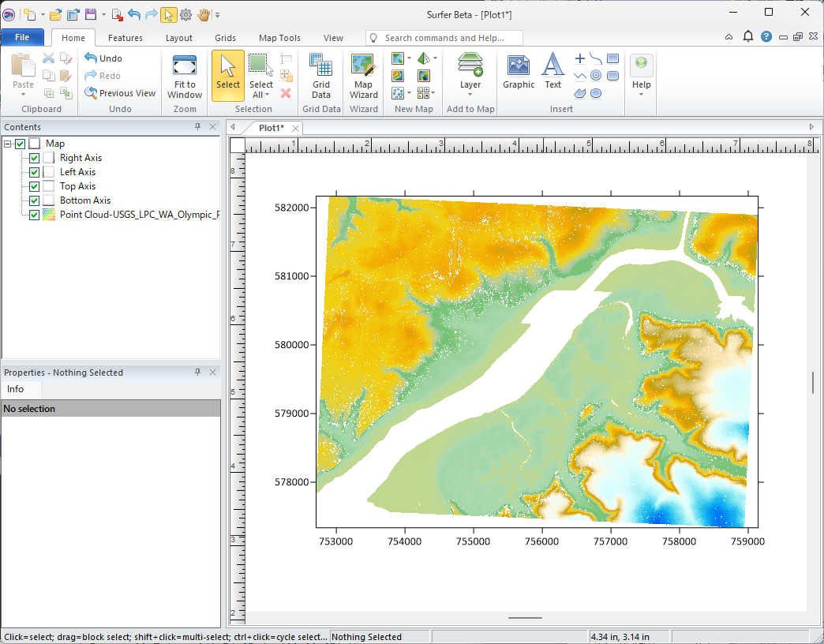Activate the Pan hand tool
This screenshot has width=824, height=644.
pyautogui.click(x=204, y=14)
